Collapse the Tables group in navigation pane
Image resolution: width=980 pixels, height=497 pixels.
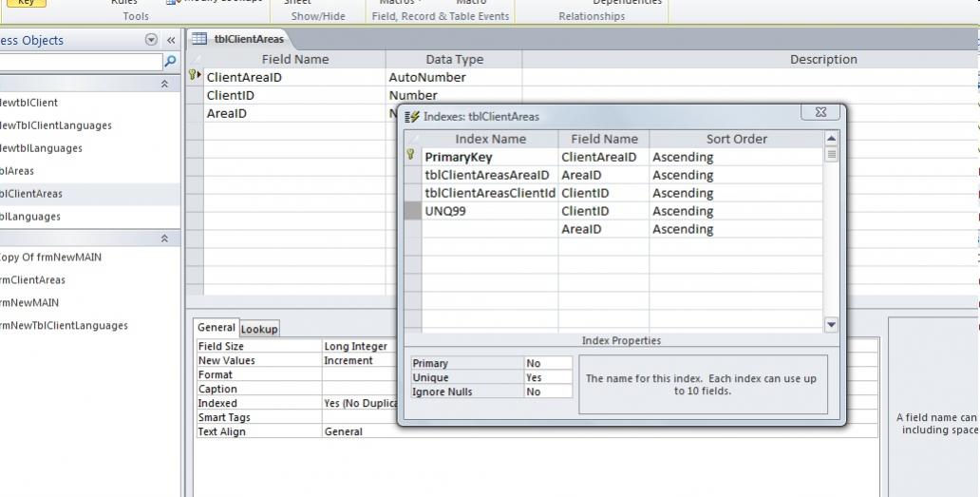pos(164,84)
